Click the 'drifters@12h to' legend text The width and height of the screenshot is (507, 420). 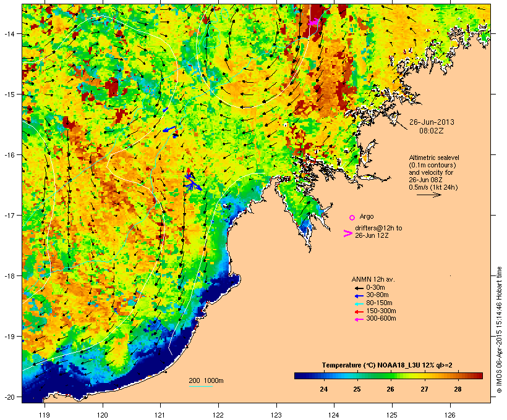coord(378,228)
